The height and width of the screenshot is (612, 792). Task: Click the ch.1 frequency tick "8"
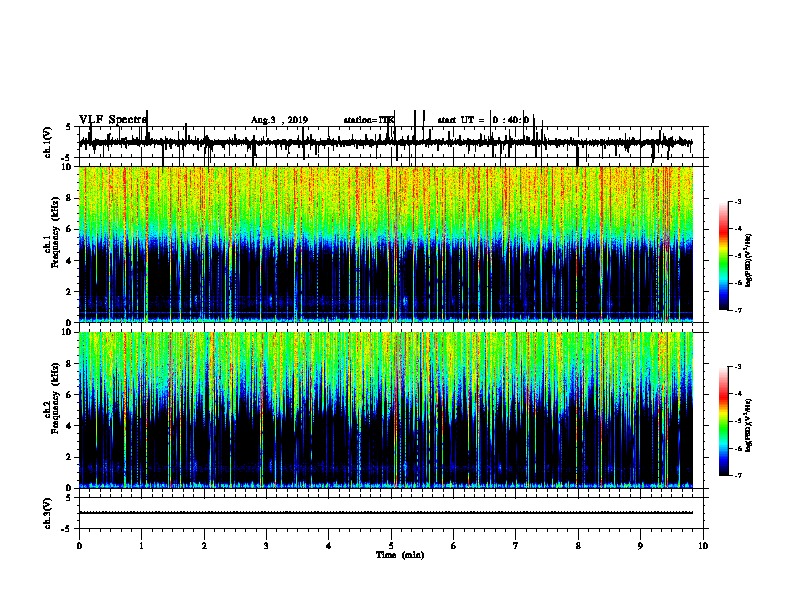70,198
